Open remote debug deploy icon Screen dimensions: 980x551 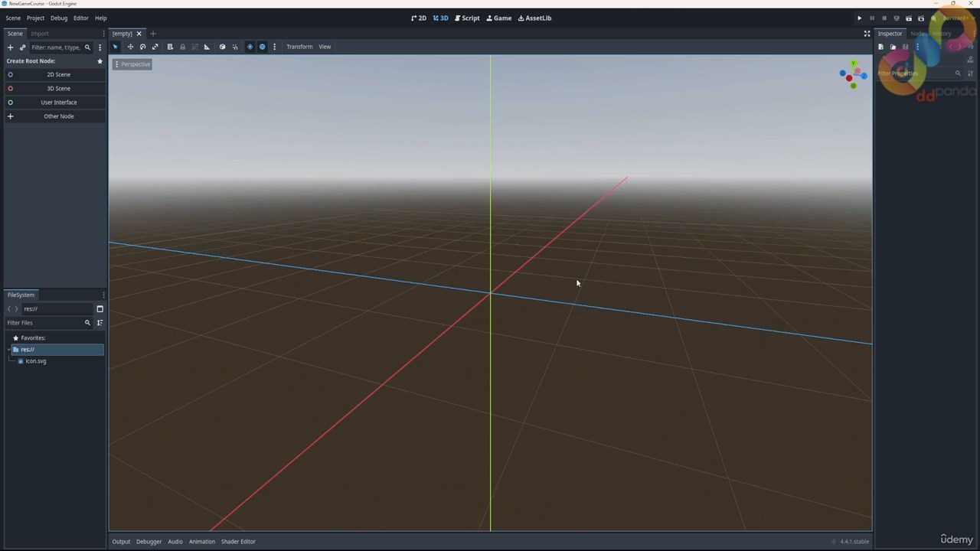coord(897,18)
